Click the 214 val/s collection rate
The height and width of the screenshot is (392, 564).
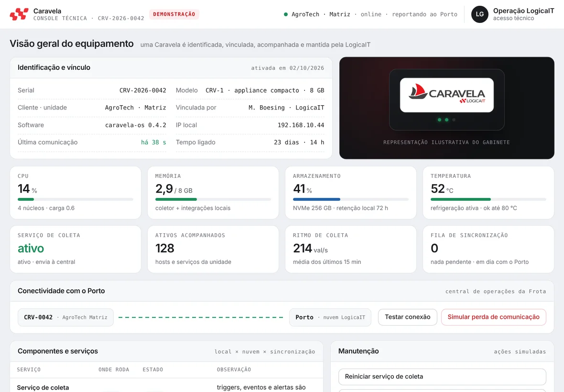(310, 248)
